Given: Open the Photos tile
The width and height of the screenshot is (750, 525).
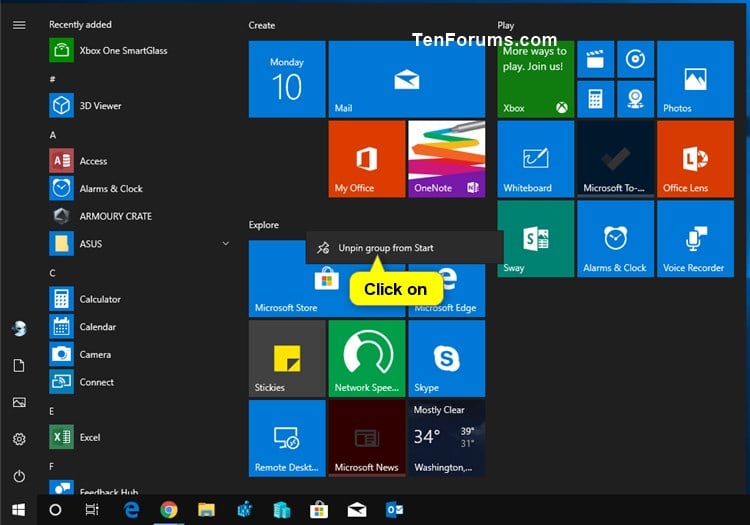Looking at the screenshot, I should point(695,79).
